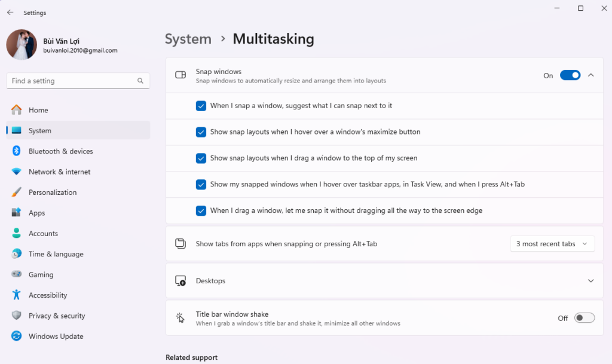Click the Network & internet wifi icon

17,172
